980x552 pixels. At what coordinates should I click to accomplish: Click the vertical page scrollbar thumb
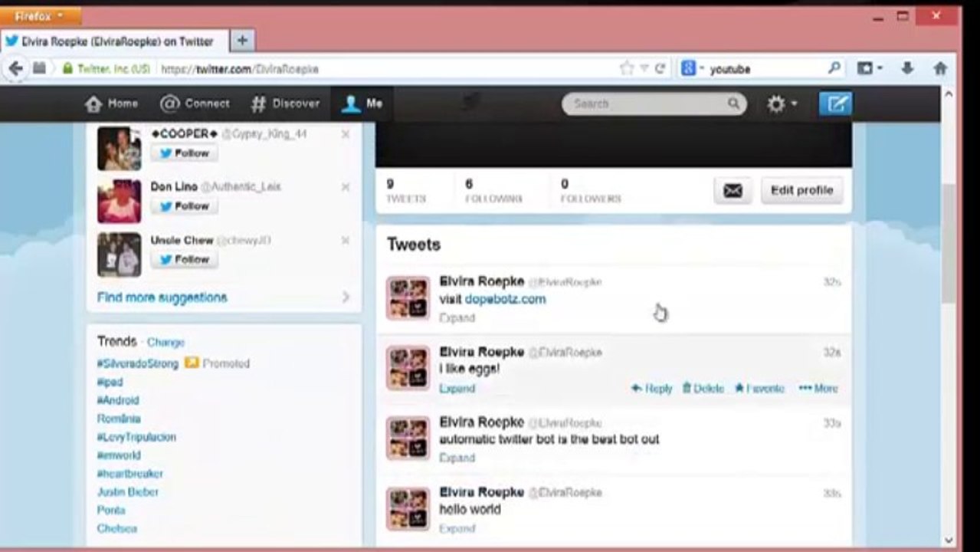pyautogui.click(x=949, y=243)
